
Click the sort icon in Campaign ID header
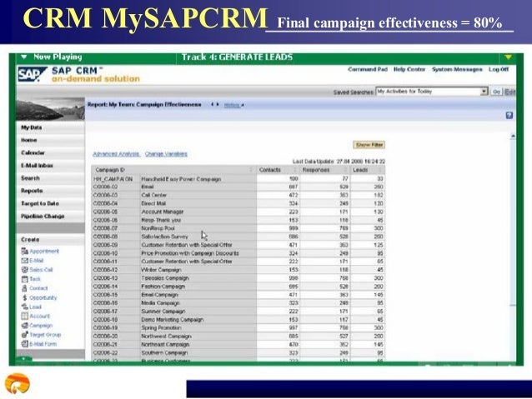[x=252, y=170]
